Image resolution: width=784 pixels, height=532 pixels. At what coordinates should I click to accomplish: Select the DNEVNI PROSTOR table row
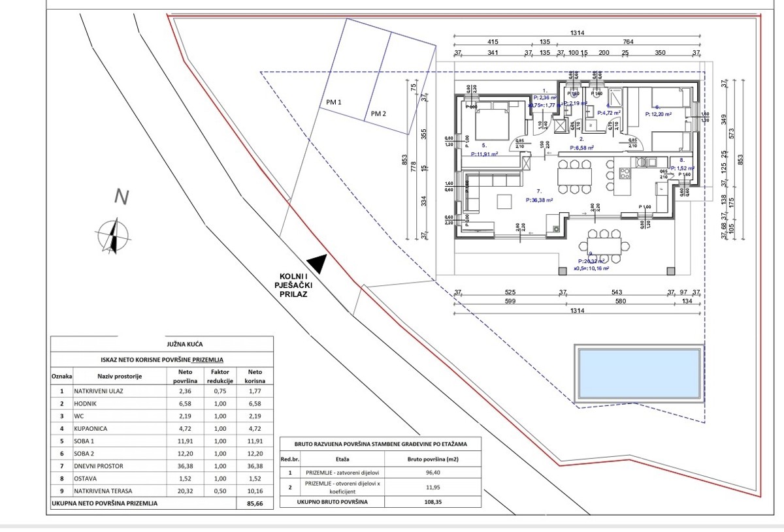[x=163, y=466]
